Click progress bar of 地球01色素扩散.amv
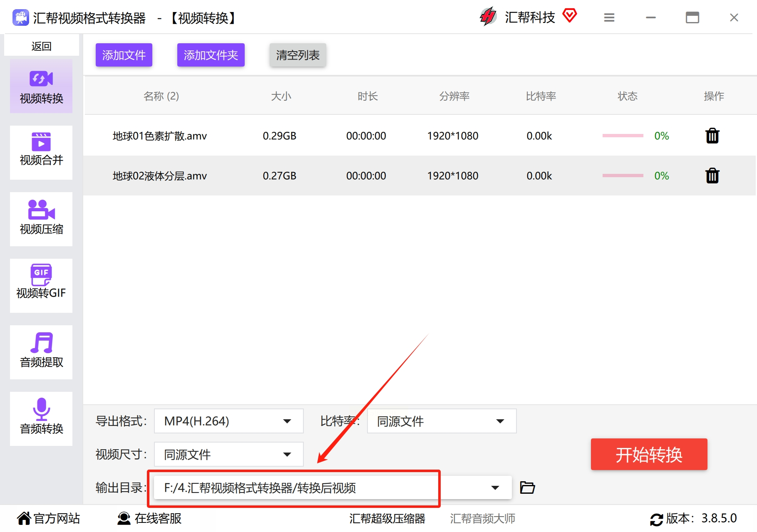Viewport: 757px width, 532px height. point(623,136)
